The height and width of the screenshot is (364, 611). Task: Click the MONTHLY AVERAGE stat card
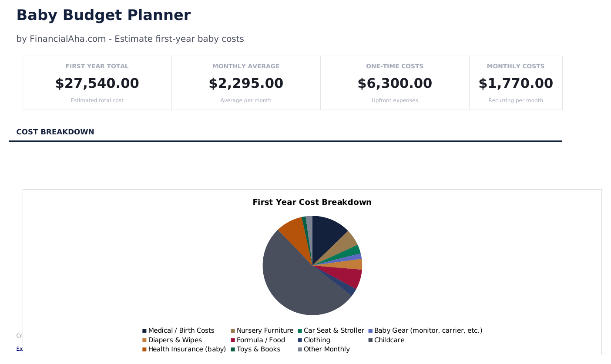click(x=246, y=83)
